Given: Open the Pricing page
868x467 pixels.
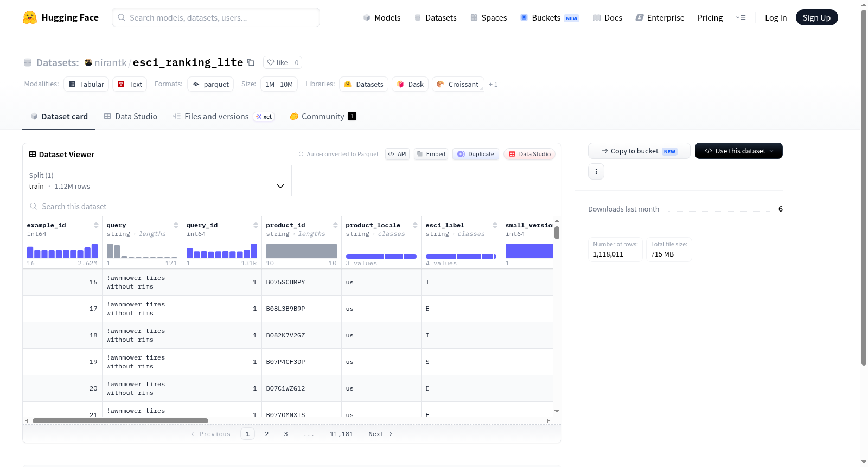Looking at the screenshot, I should coord(710,17).
